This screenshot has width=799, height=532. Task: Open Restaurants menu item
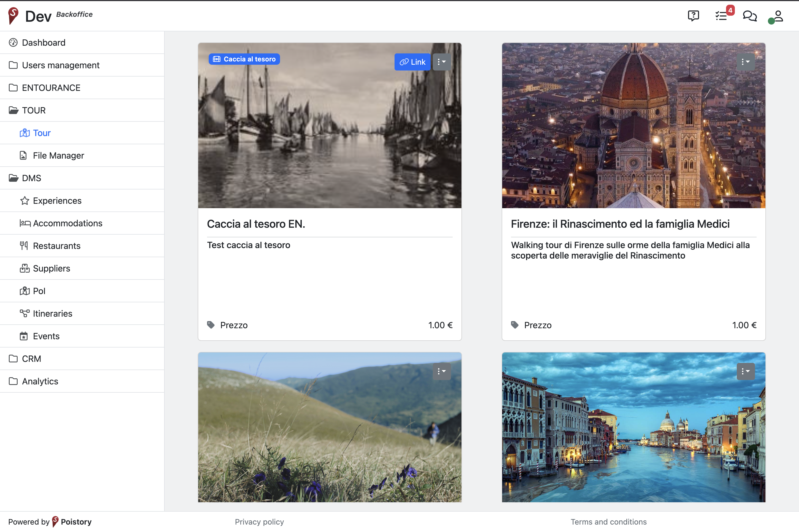[82, 246]
